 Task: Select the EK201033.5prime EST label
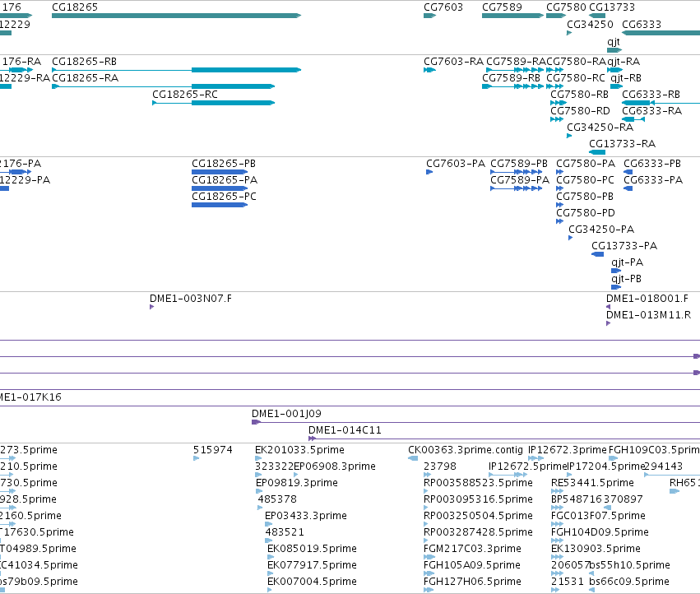tap(299, 450)
